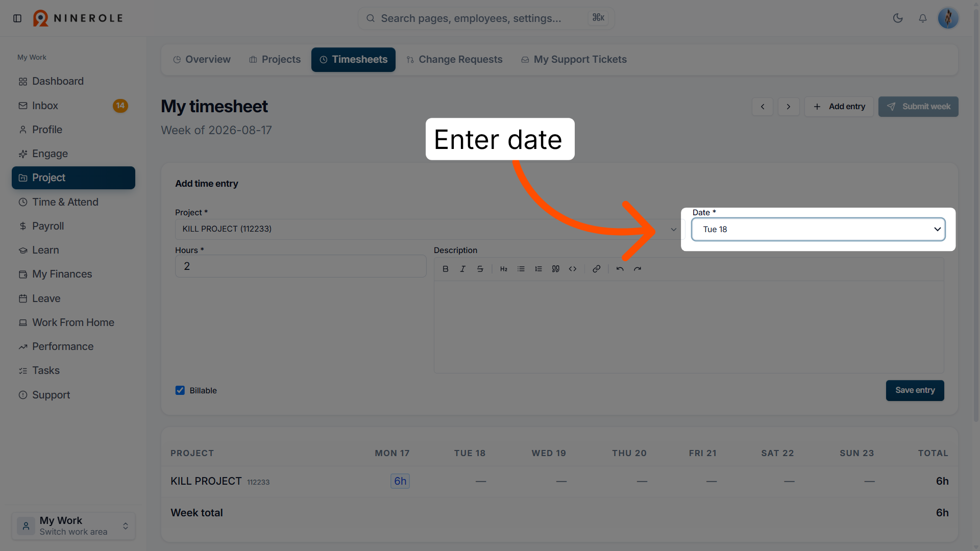
Task: Switch to the Projects tab
Action: click(x=275, y=60)
